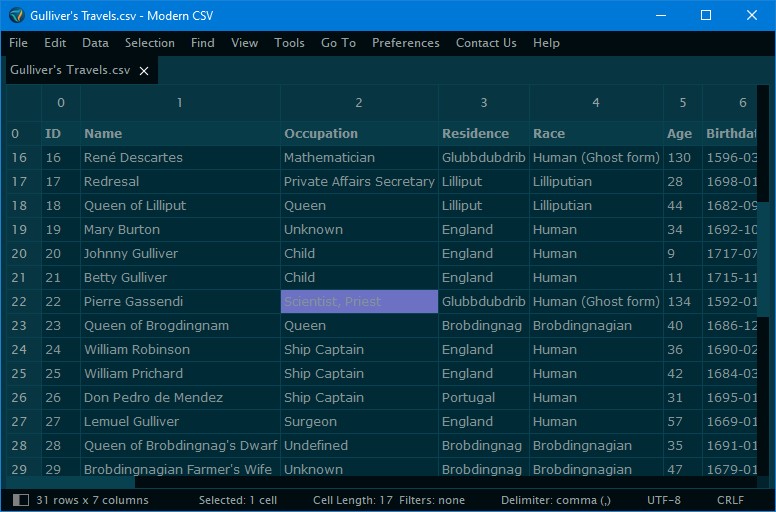This screenshot has height=512, width=776.
Task: Click 'Delimiter: comma (,)' in status bar
Action: [x=556, y=501]
